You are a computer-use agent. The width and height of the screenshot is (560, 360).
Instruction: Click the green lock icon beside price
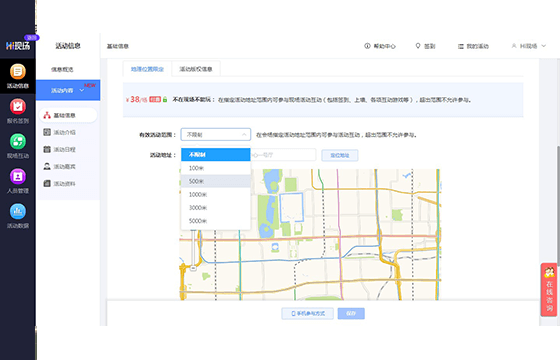(x=165, y=99)
